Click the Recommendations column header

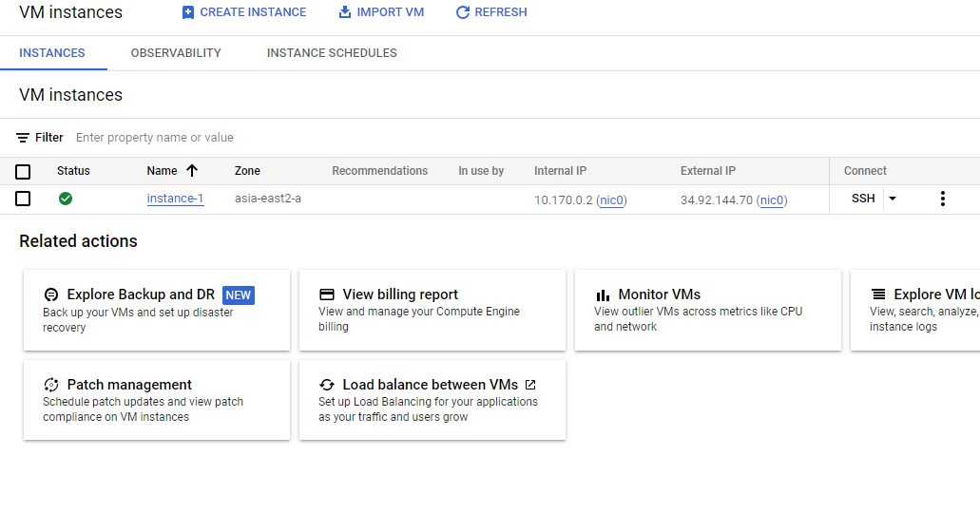(x=380, y=171)
